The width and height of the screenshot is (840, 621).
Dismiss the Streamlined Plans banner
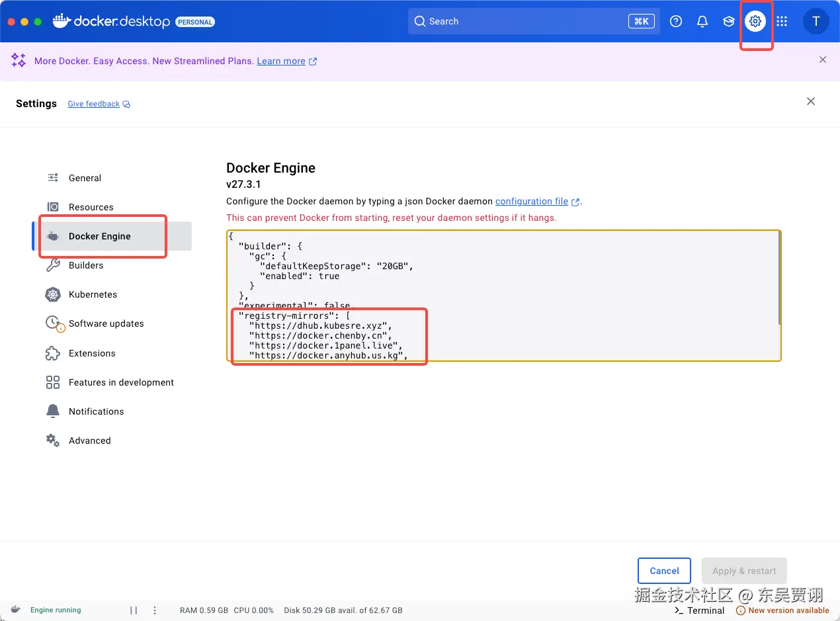click(x=823, y=60)
